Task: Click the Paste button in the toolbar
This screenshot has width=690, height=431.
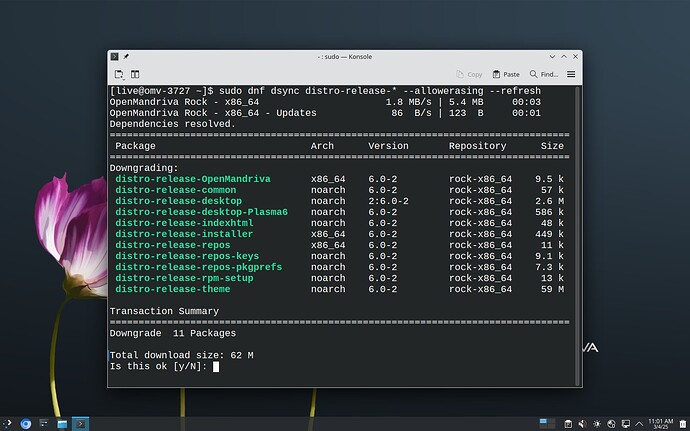Action: [x=506, y=74]
